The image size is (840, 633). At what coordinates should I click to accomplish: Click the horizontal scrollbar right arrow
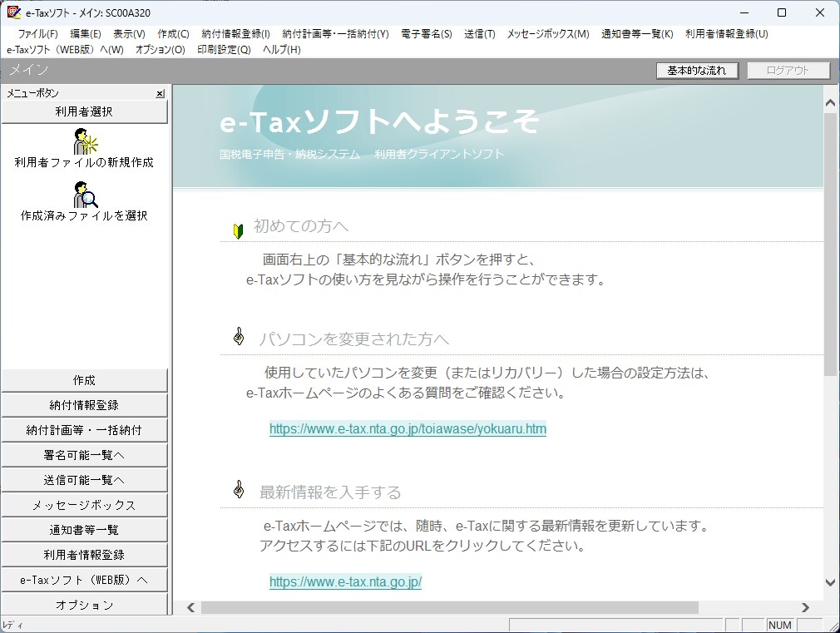point(805,607)
